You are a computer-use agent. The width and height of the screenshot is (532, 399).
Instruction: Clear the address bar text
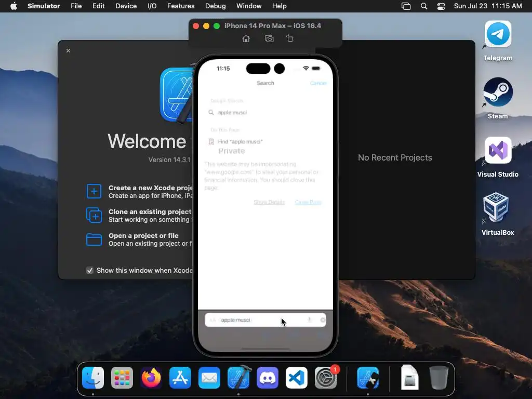coord(323,320)
